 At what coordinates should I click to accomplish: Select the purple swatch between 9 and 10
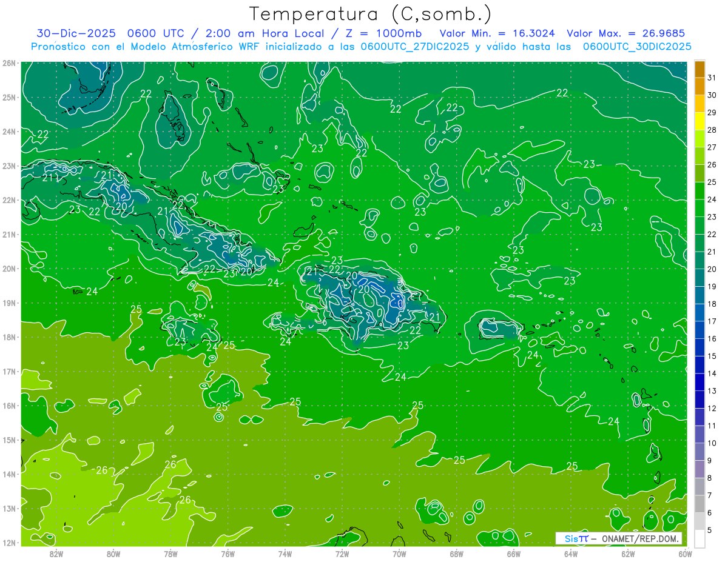[699, 452]
